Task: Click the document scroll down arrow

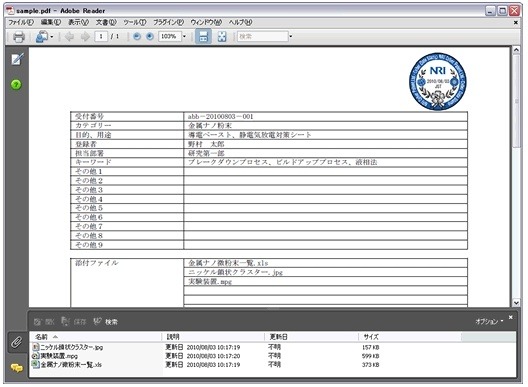Action: [x=516, y=302]
